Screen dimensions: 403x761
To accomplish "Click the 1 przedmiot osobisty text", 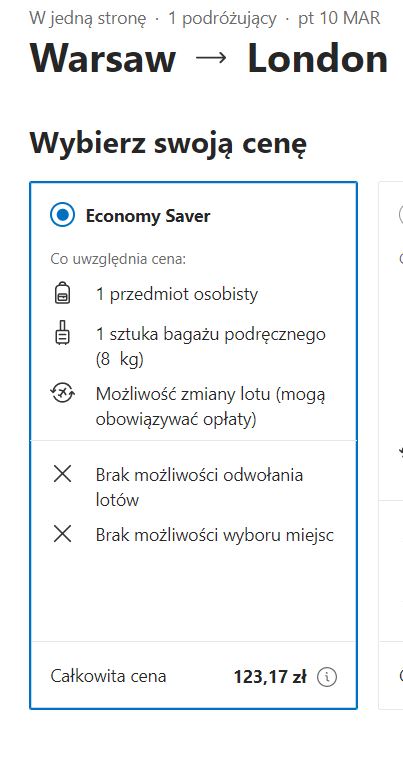I will click(177, 295).
